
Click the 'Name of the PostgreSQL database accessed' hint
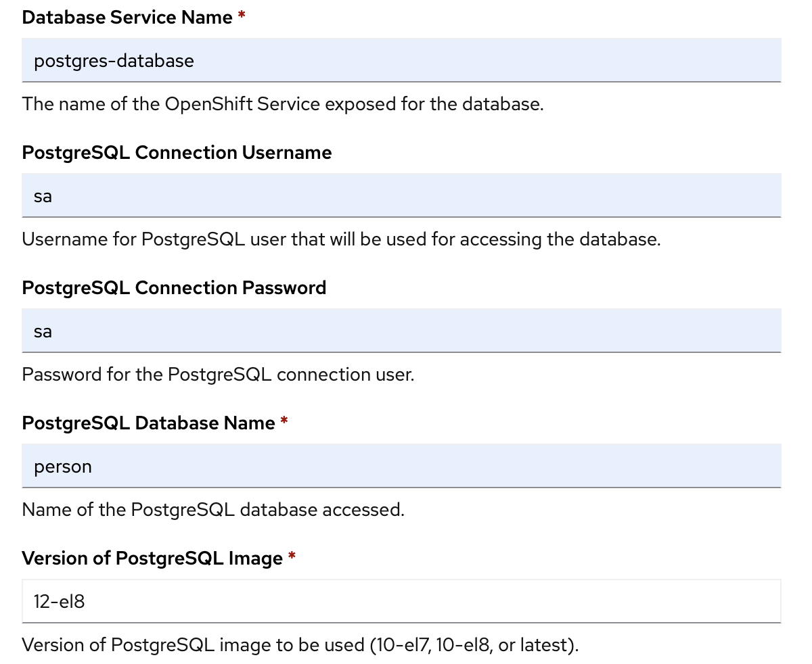tap(213, 510)
